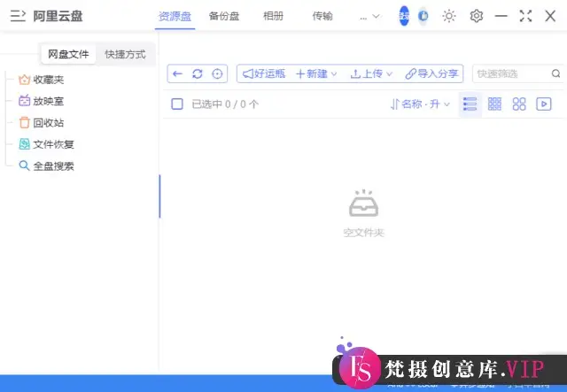Viewport: 567px width, 392px height.
Task: Collapse the sidebar menu icon
Action: tap(18, 16)
